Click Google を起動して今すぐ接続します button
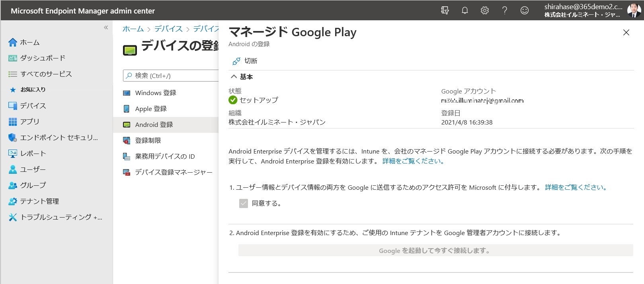 (435, 251)
